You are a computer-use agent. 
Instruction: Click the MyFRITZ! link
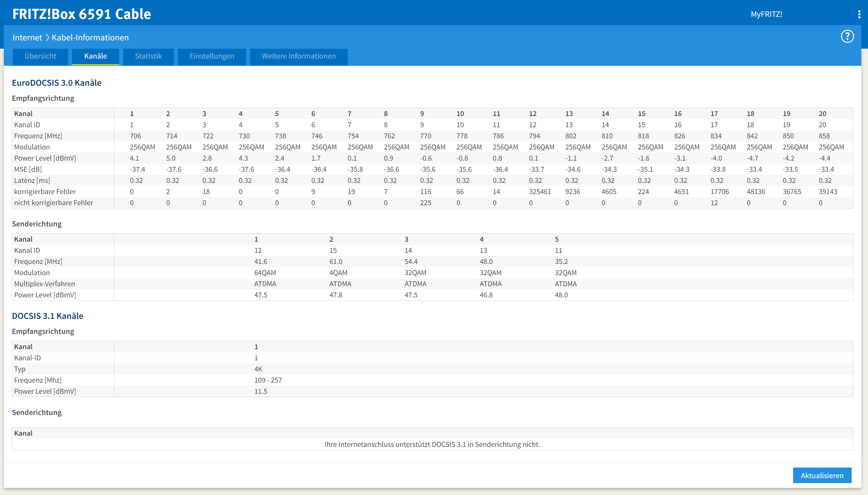766,14
